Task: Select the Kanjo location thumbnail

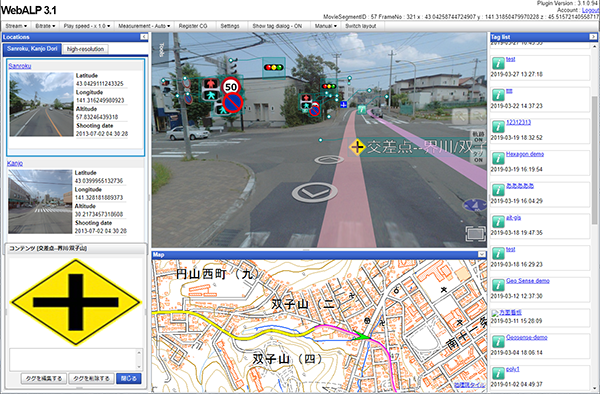Action: click(40, 202)
